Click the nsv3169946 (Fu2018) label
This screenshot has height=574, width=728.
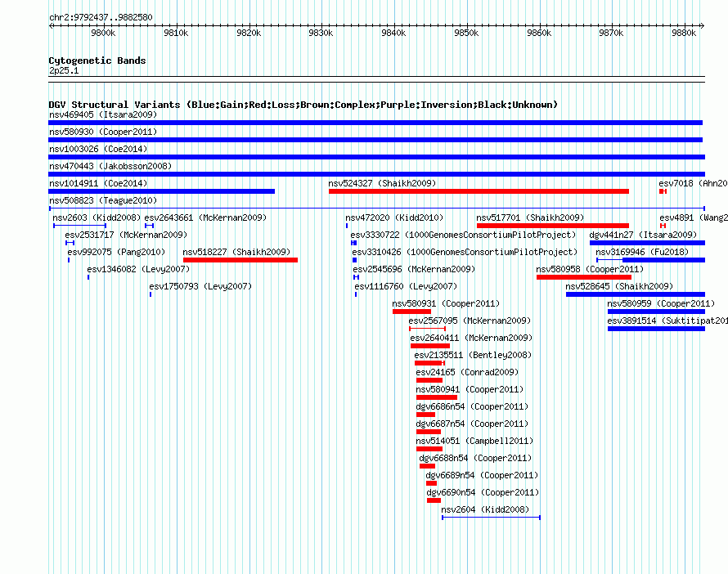[642, 252]
